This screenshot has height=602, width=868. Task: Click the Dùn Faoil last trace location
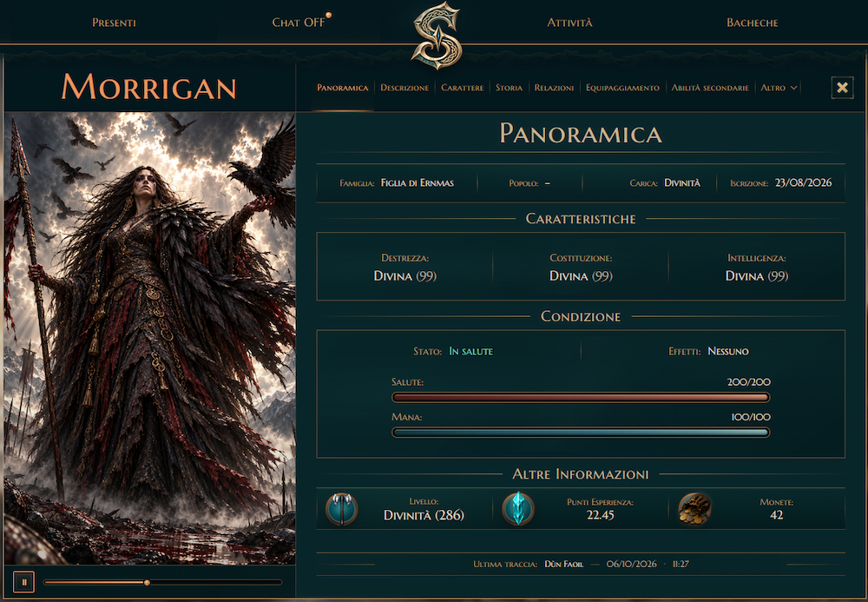(563, 564)
